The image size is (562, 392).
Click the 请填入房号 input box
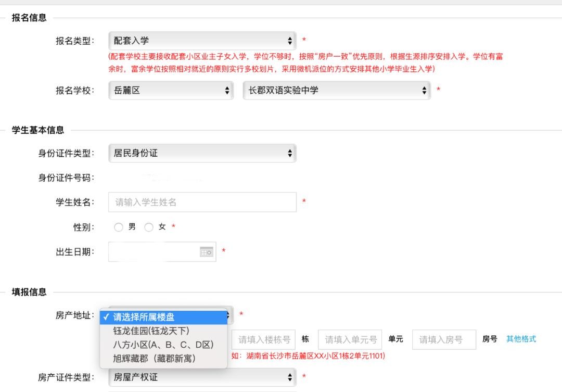click(x=444, y=339)
